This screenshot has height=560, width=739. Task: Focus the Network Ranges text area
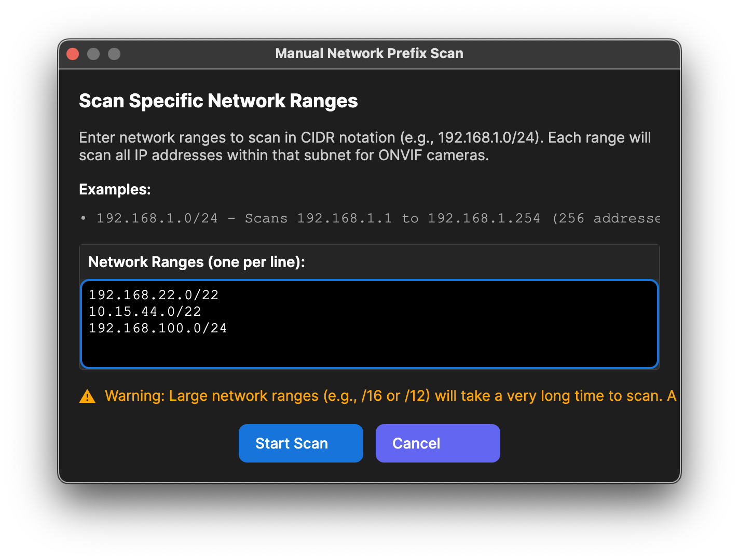click(369, 324)
